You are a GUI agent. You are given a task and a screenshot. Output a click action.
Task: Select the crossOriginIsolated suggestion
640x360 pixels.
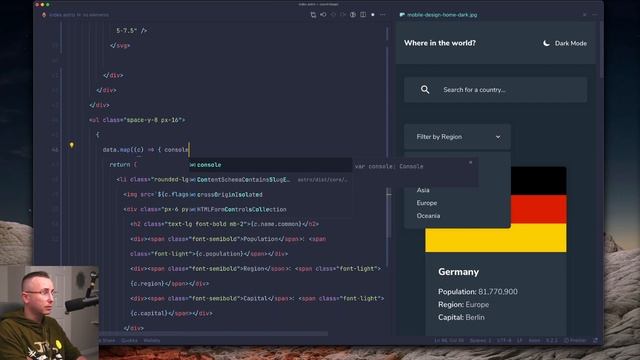point(270,195)
